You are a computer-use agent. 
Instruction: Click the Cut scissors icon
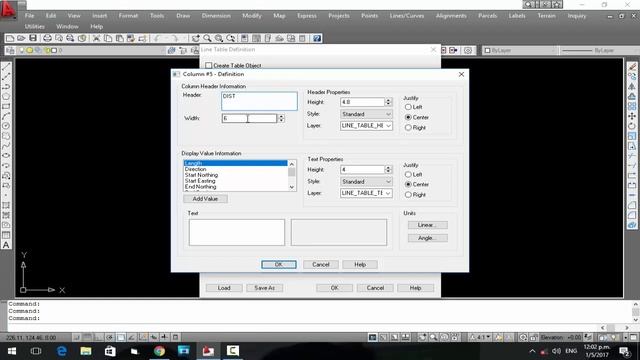pyautogui.click(x=96, y=38)
